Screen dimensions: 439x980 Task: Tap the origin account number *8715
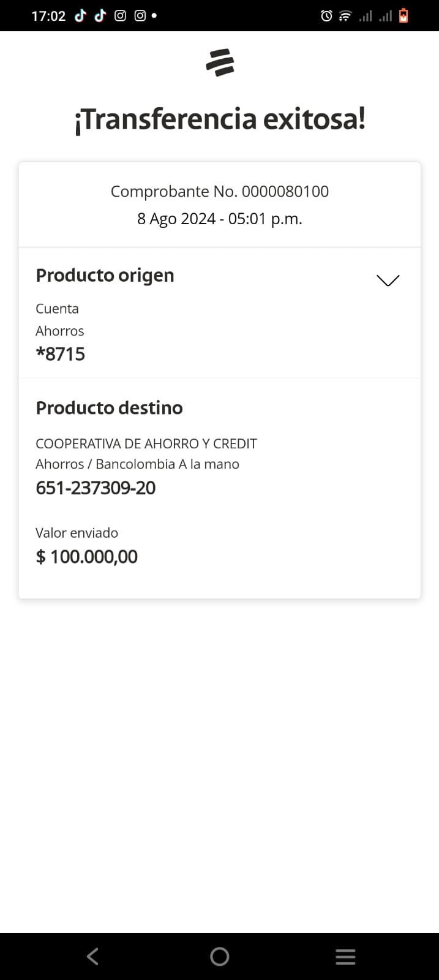tap(61, 354)
